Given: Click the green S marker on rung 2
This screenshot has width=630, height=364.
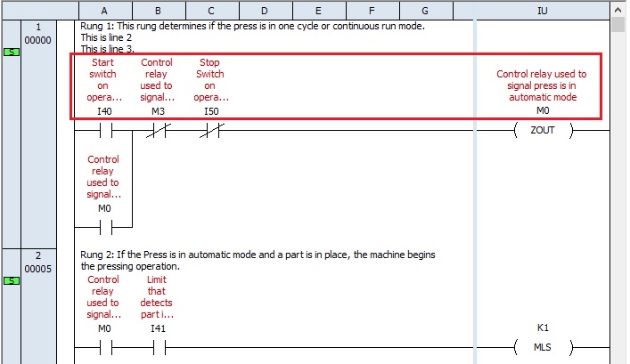Looking at the screenshot, I should [x=12, y=281].
